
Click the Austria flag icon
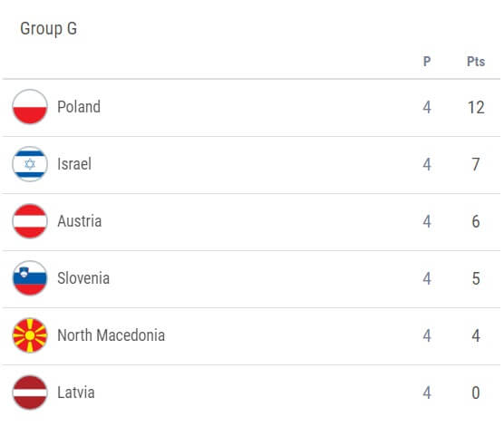click(x=30, y=221)
